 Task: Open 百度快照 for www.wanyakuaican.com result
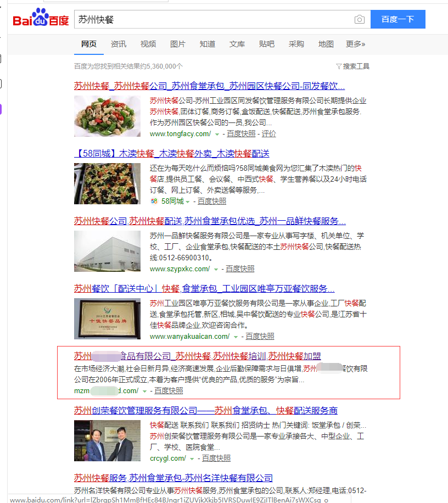pos(260,336)
